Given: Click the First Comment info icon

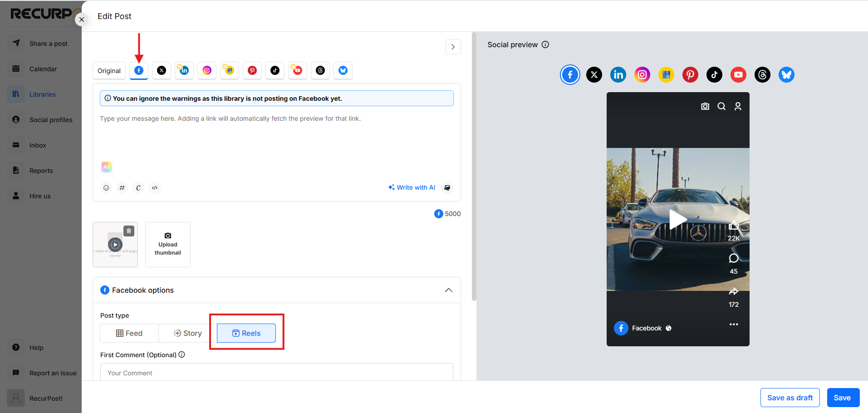Looking at the screenshot, I should pos(182,354).
